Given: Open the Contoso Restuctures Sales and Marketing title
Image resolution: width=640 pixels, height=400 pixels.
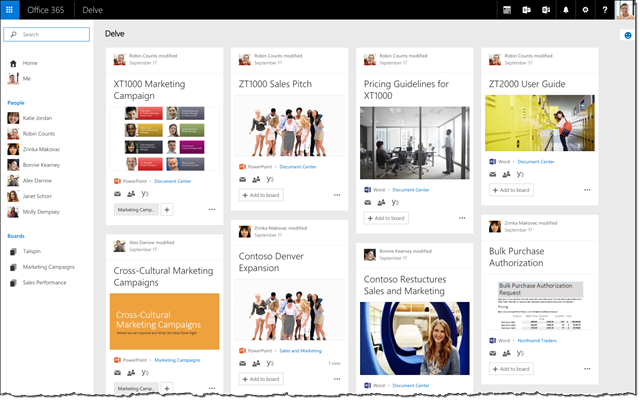Looking at the screenshot, I should [404, 285].
